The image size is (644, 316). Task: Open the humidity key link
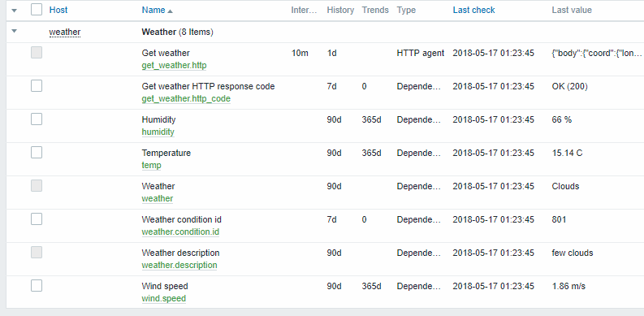click(x=158, y=132)
